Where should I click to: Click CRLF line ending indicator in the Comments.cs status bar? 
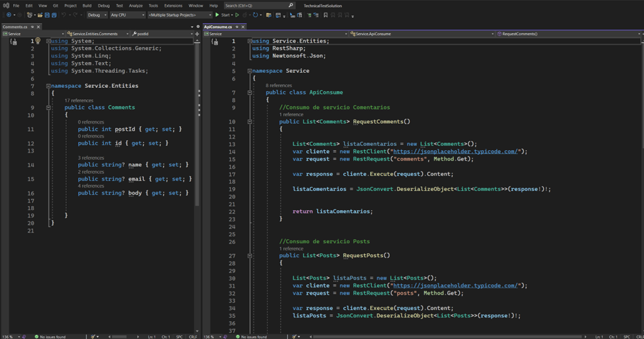193,336
